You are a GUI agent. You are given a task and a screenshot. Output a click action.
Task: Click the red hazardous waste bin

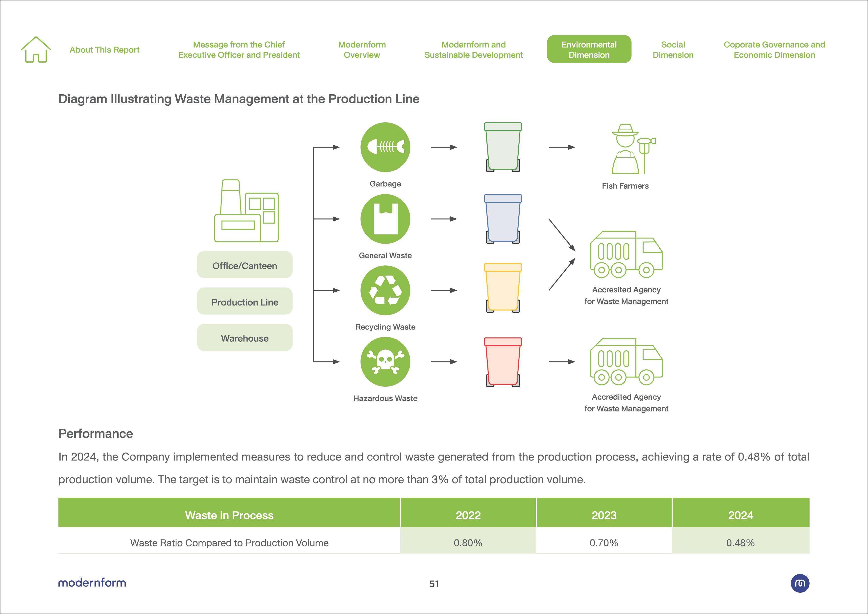click(x=503, y=362)
